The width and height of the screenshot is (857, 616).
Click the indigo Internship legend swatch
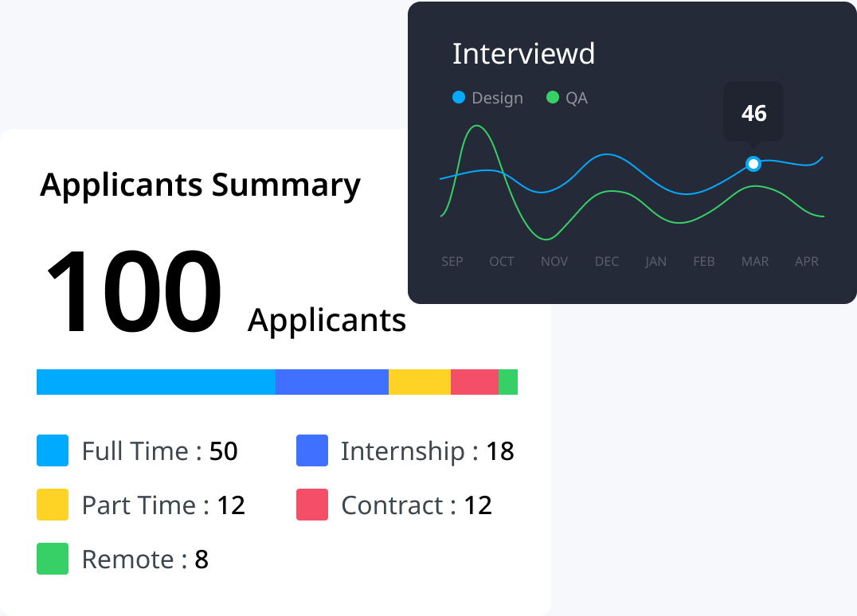click(312, 450)
